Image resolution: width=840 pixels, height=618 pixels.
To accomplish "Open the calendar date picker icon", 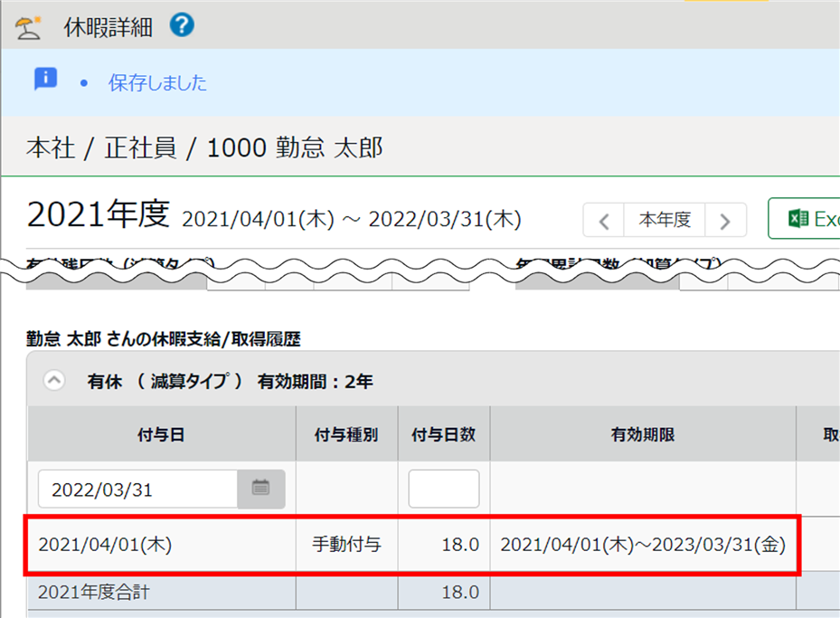I will click(261, 489).
